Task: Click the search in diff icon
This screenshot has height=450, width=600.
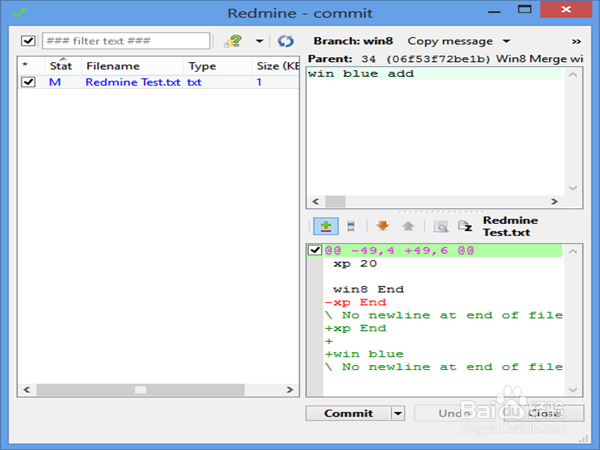Action: click(441, 227)
